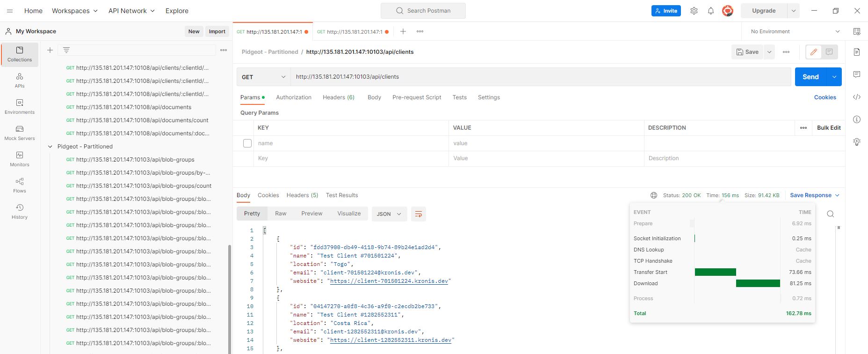Viewport: 868px width, 354px height.
Task: Open query params column options ellipsis
Action: point(803,128)
